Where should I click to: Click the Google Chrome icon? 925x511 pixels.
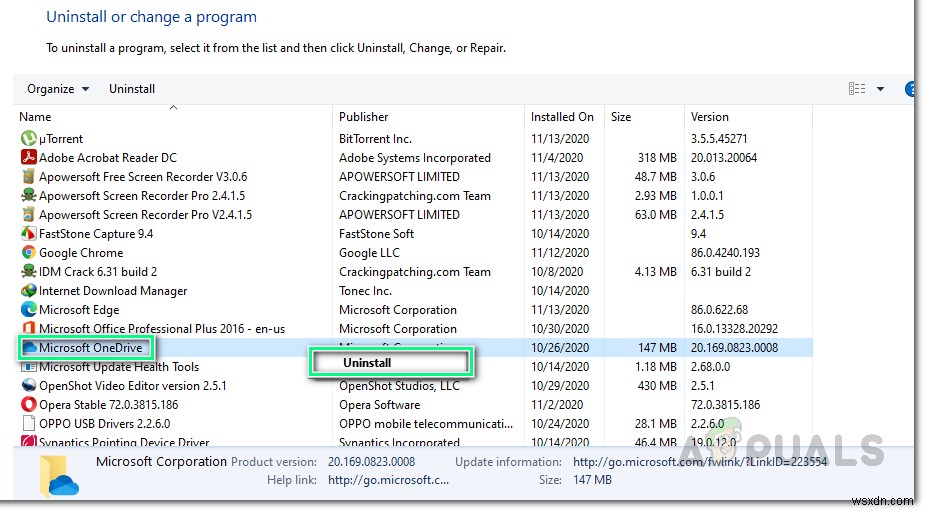(28, 253)
